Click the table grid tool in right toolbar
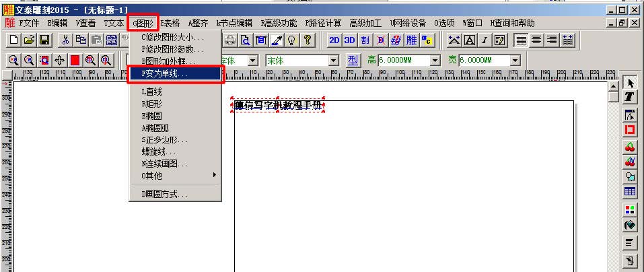Image resolution: width=644 pixels, height=272 pixels. coord(631,191)
